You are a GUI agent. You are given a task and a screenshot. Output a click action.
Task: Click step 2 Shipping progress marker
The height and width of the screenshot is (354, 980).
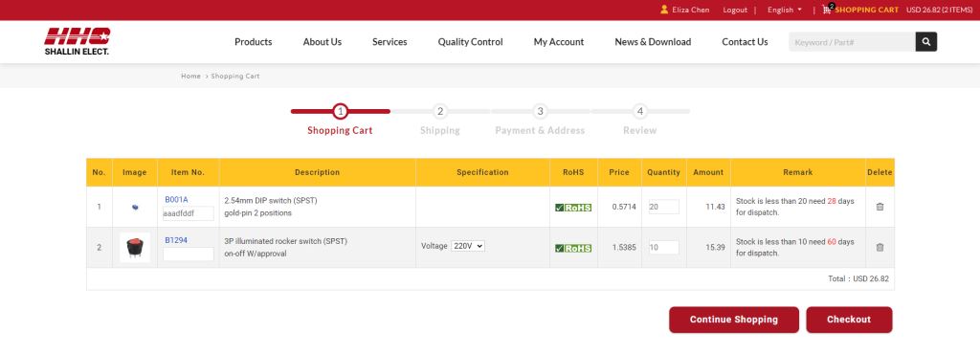pos(440,112)
